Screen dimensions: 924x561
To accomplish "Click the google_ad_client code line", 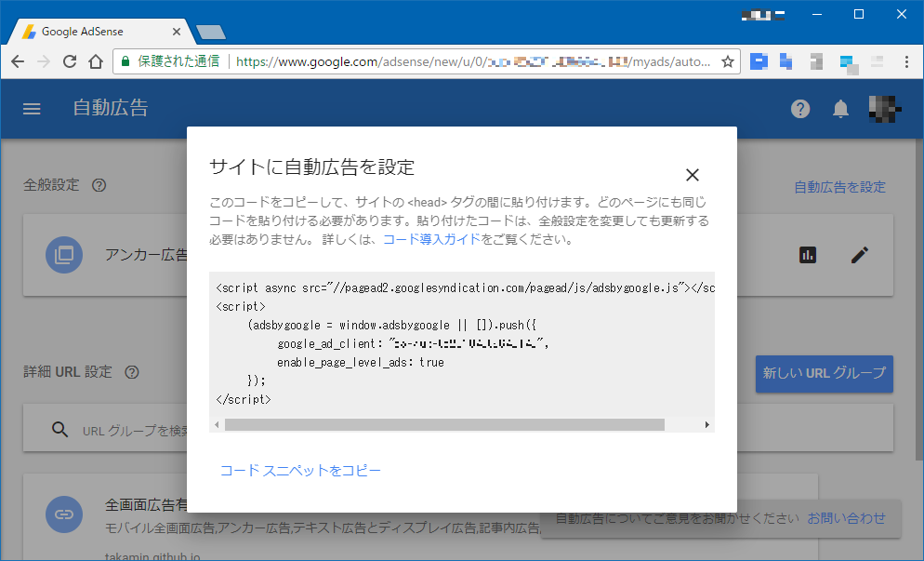I will point(413,344).
